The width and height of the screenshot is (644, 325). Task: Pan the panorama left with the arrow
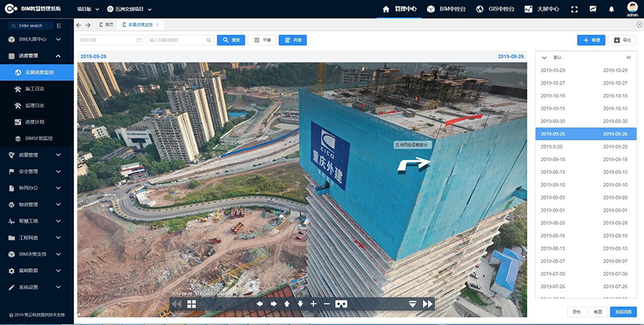click(x=260, y=304)
